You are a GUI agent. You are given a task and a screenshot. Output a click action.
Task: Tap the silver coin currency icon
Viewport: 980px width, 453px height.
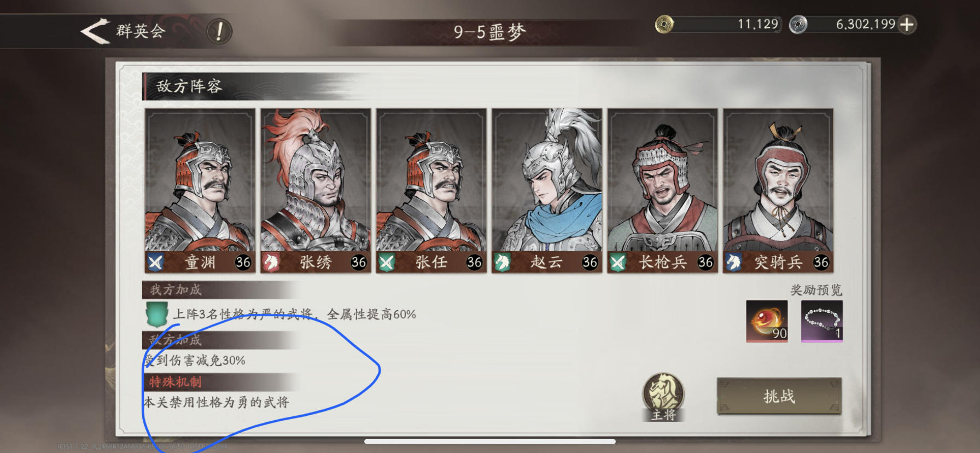[798, 25]
